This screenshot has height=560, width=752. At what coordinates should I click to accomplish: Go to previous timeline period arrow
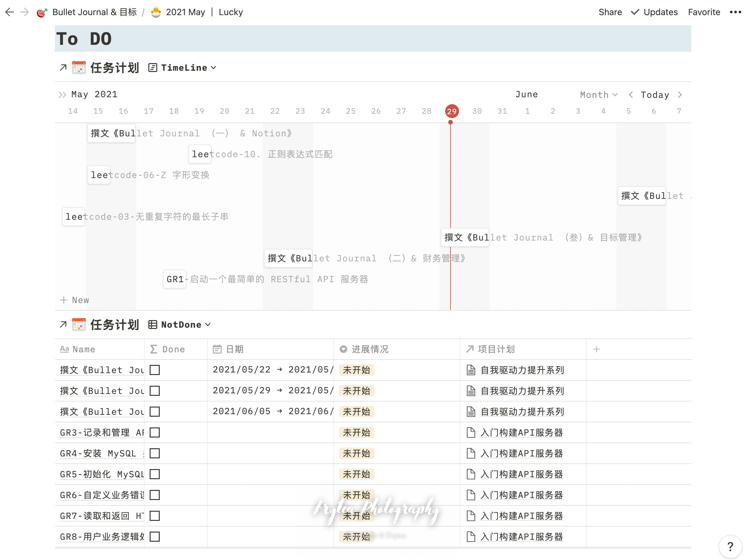point(630,95)
